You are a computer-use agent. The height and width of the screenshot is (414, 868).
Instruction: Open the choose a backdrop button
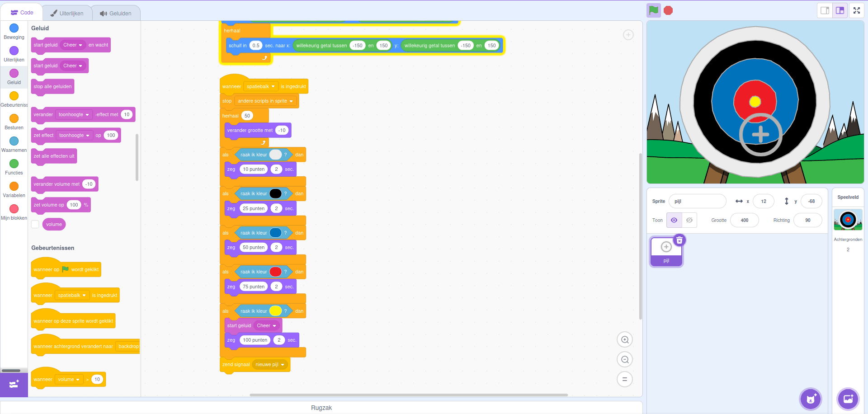[848, 399]
